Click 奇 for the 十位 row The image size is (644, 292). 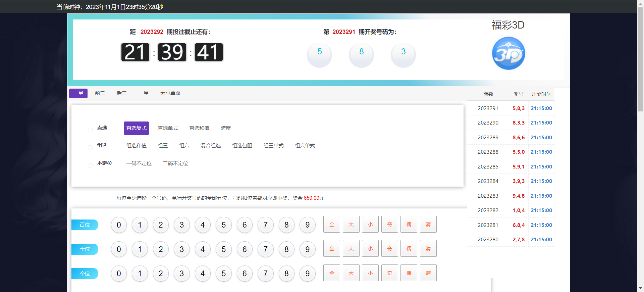coord(390,248)
